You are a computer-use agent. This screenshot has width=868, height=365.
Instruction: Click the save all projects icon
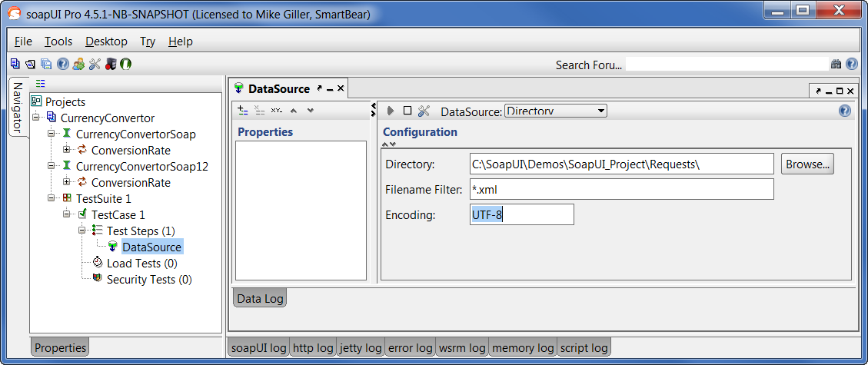[46, 64]
